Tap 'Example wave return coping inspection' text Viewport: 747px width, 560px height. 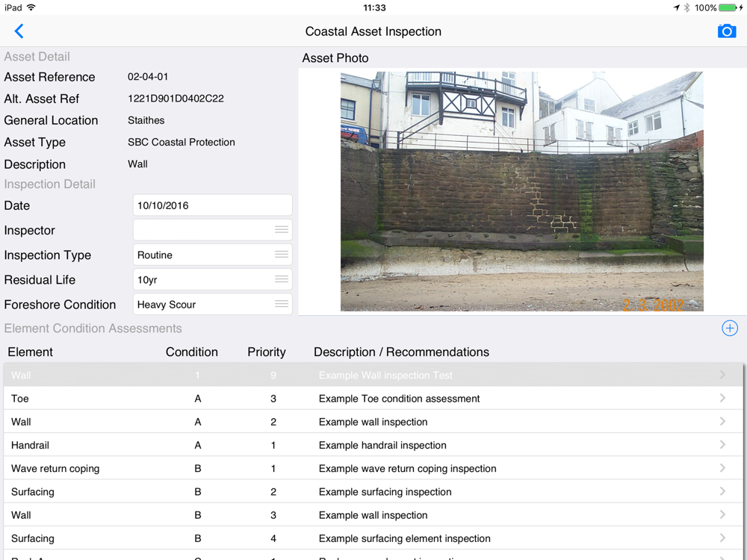click(407, 469)
